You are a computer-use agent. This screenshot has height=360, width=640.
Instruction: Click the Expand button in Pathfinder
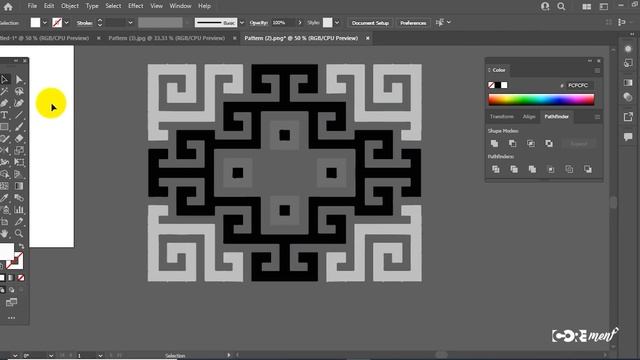click(x=579, y=144)
